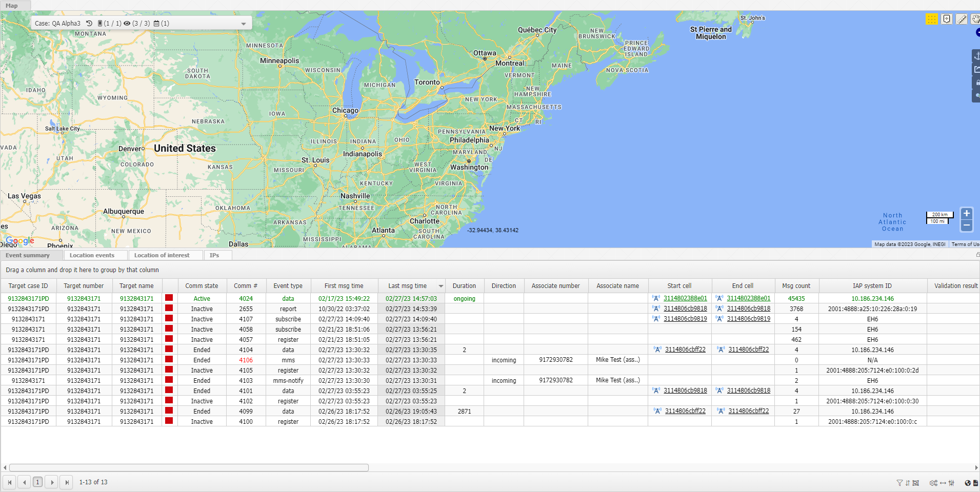The height and width of the screenshot is (492, 980).
Task: Switch to the Location events tab
Action: tap(92, 255)
